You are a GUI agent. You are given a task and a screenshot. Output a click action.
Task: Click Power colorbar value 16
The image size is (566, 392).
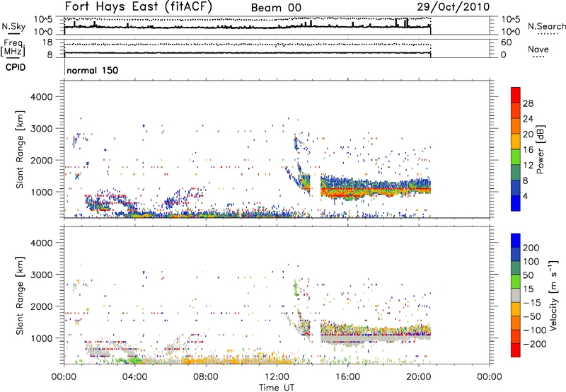coord(528,150)
